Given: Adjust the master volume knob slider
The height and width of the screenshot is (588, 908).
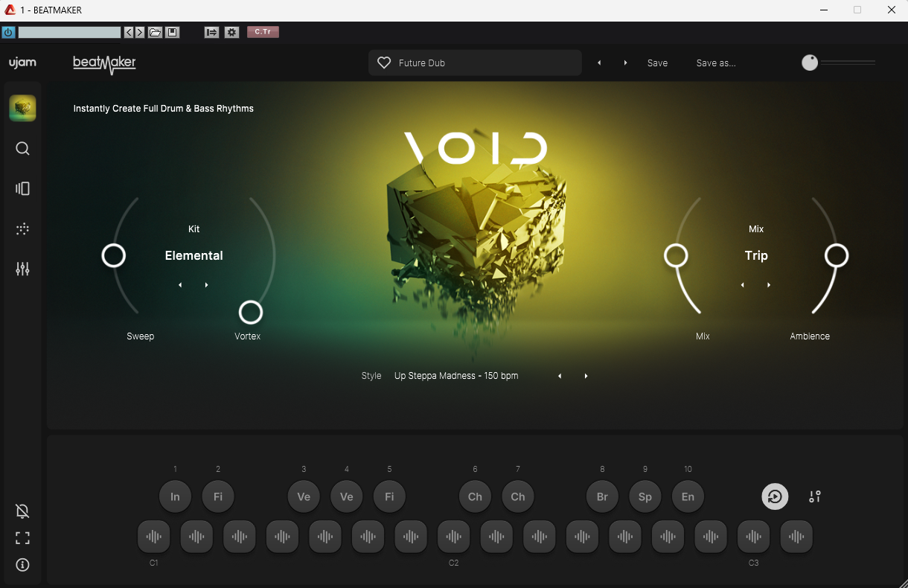Looking at the screenshot, I should pos(810,63).
